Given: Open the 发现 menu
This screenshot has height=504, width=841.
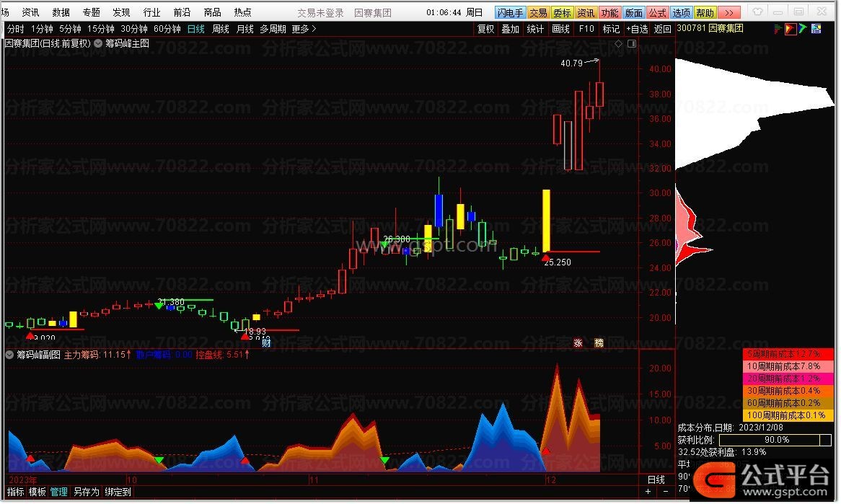Looking at the screenshot, I should 121,12.
